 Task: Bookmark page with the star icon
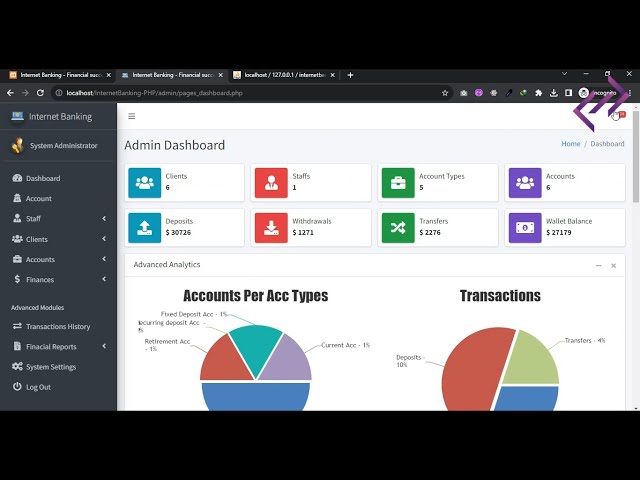(445, 93)
